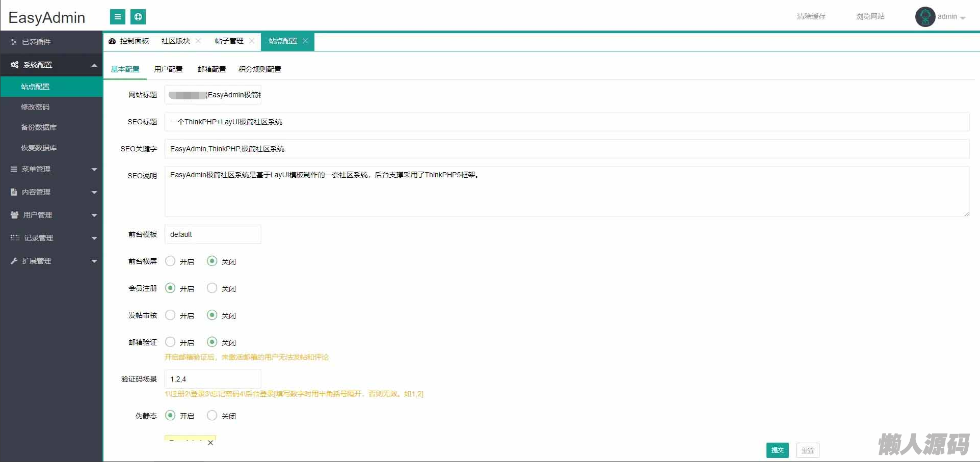This screenshot has width=980, height=462.
Task: Dismiss the yellow notice using its X icon
Action: 210,443
